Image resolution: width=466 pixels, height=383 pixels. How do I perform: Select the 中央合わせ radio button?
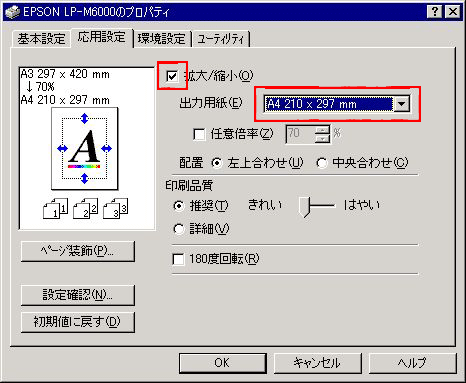tap(322, 163)
